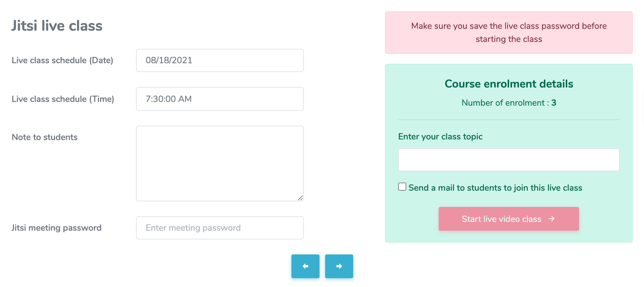Click the "Live class schedule (Date)" label
This screenshot has height=287, width=644.
click(62, 60)
